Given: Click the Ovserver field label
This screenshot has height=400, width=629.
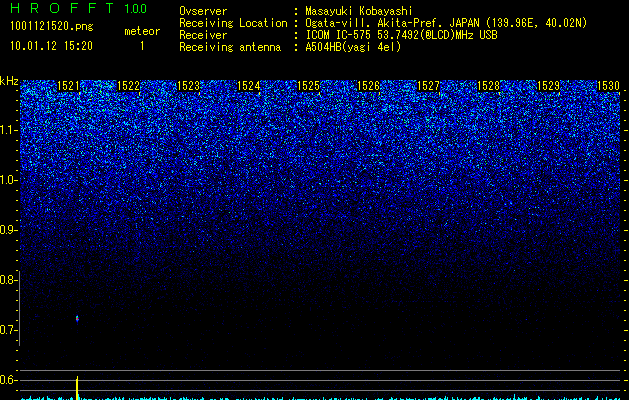Looking at the screenshot, I should 203,11.
